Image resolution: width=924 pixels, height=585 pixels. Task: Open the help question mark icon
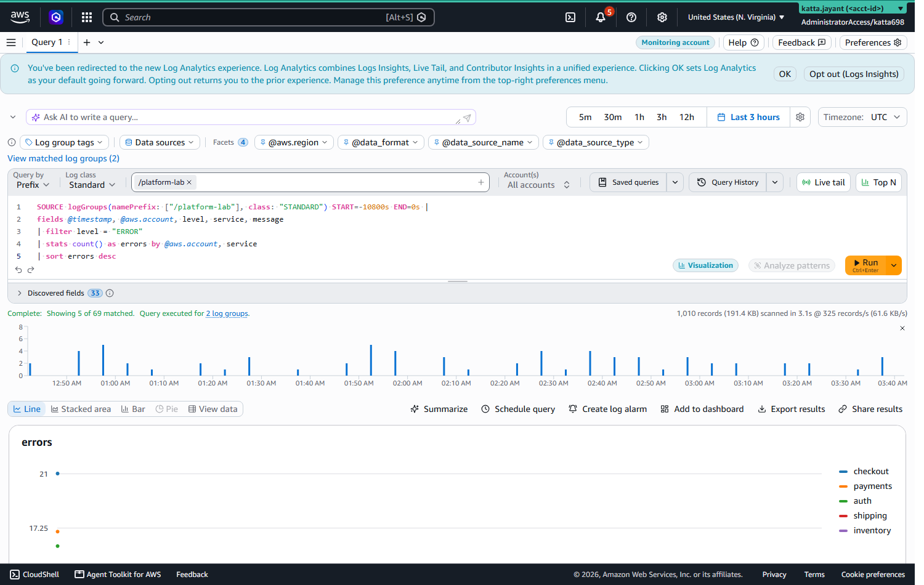click(x=631, y=17)
